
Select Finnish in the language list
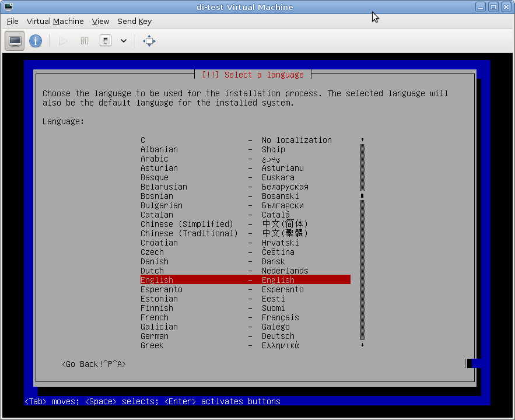point(246,308)
